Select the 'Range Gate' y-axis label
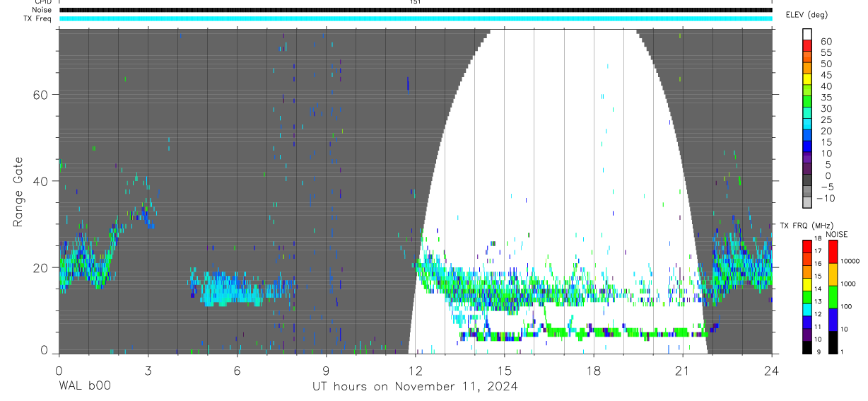 (18, 192)
